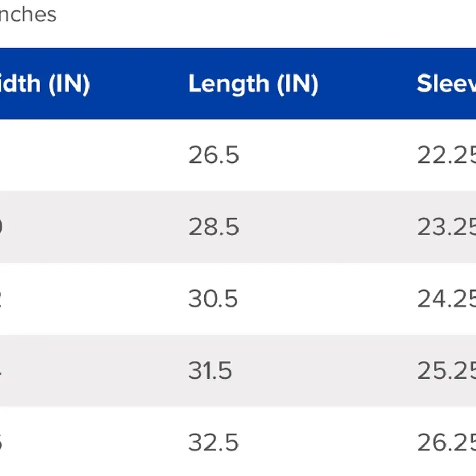476x476 pixels.
Task: Select the 26.5 length value
Action: (x=214, y=155)
